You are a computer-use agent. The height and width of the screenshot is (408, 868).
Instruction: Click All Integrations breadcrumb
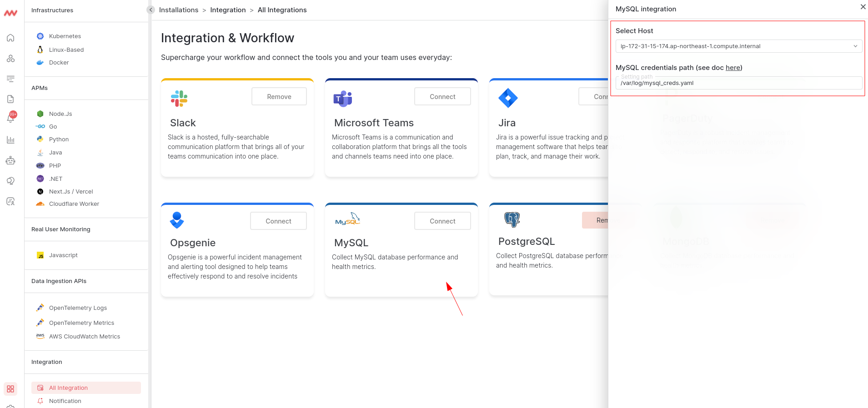[x=282, y=10]
